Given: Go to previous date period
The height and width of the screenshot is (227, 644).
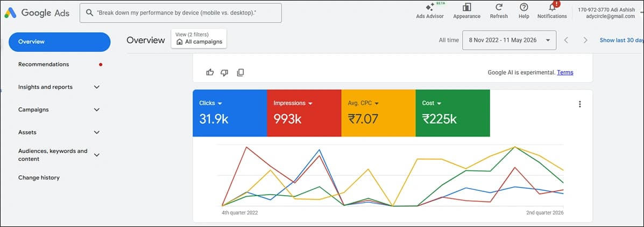Looking at the screenshot, I should (566, 40).
